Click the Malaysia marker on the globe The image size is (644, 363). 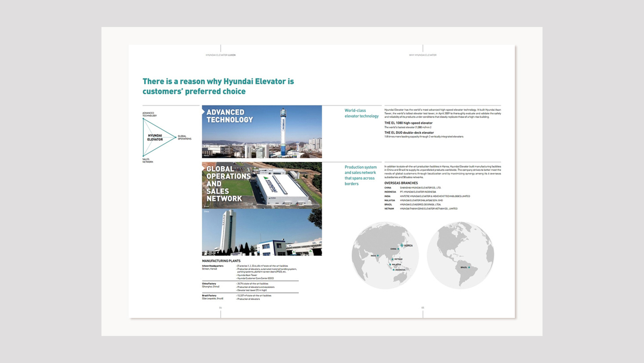click(390, 265)
